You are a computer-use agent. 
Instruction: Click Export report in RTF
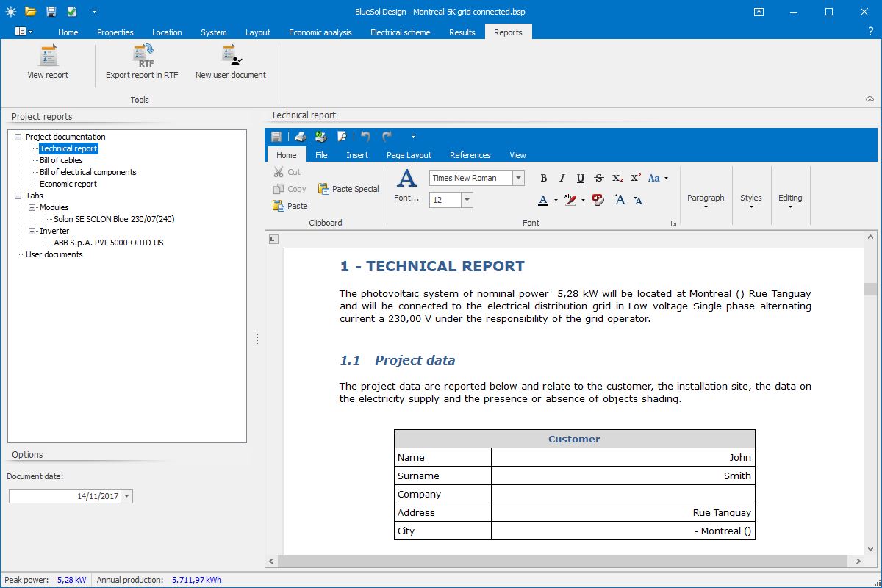click(142, 62)
